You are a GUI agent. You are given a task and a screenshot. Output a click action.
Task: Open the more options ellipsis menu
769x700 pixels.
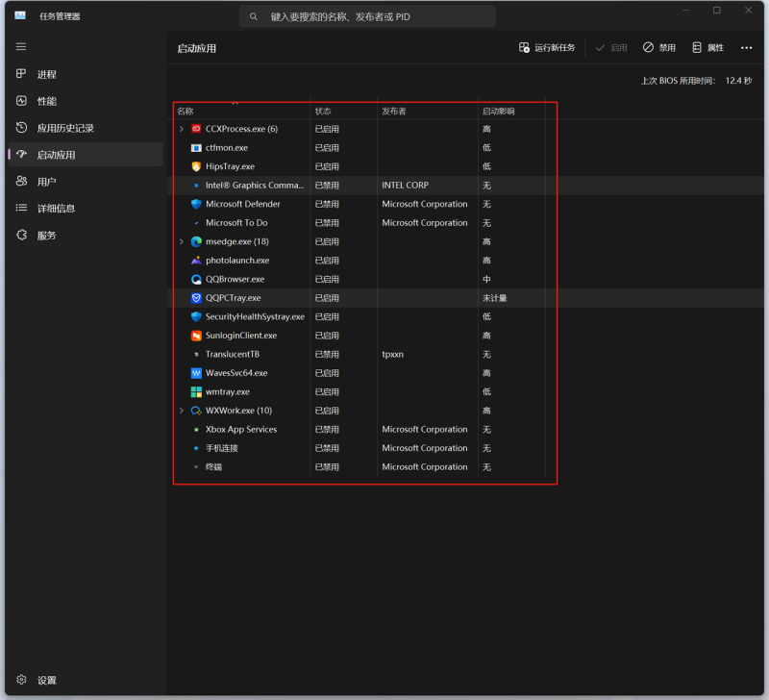[x=747, y=47]
